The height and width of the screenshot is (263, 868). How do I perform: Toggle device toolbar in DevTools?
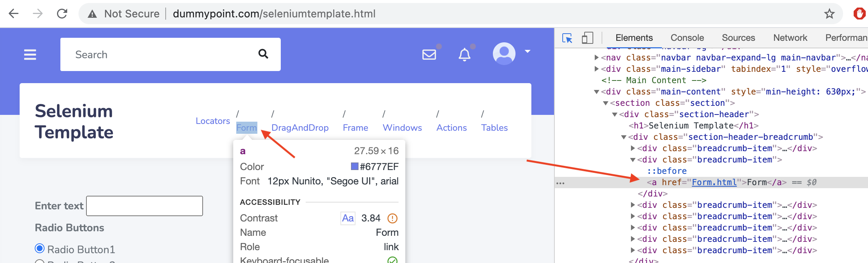click(x=587, y=38)
